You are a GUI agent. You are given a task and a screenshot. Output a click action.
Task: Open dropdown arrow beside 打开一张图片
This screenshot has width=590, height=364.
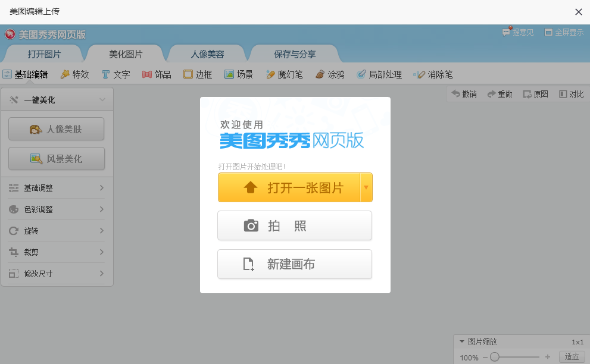366,187
